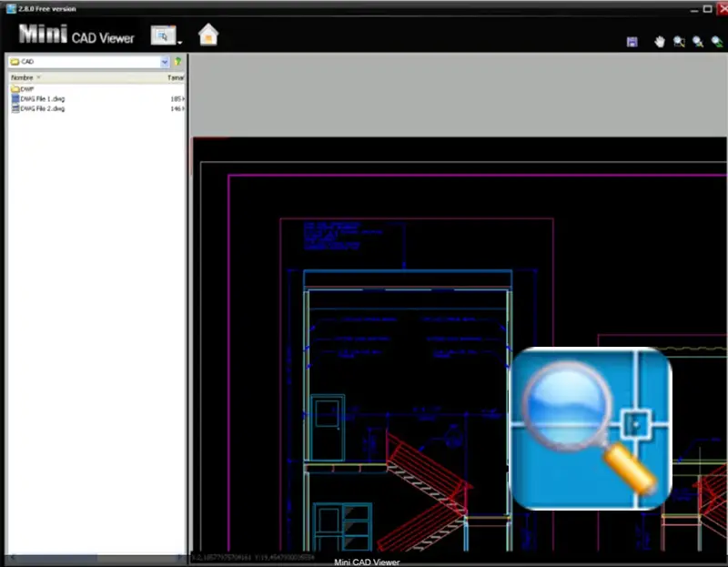The height and width of the screenshot is (567, 728).
Task: Click the app icon in the title bar
Action: coord(11,8)
